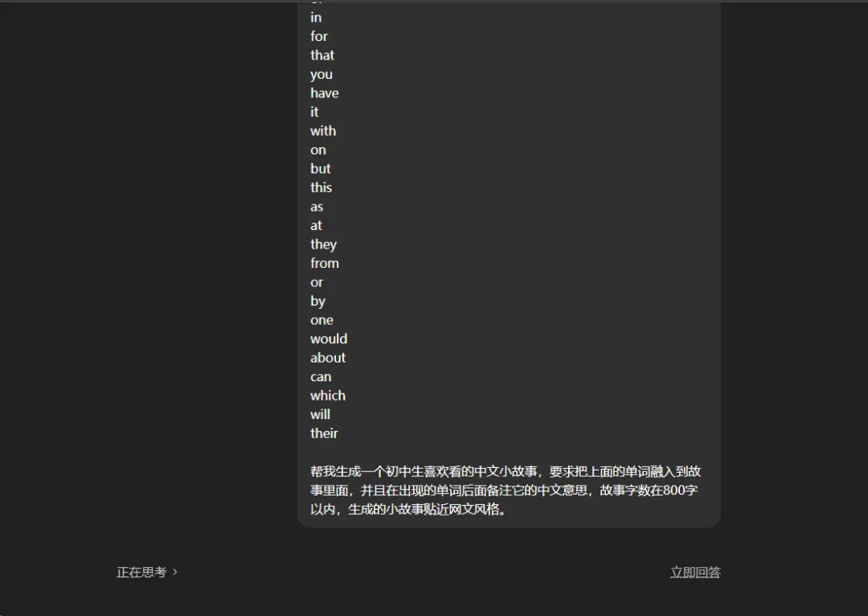868x616 pixels.
Task: Click the word "their" in the list
Action: click(x=324, y=433)
